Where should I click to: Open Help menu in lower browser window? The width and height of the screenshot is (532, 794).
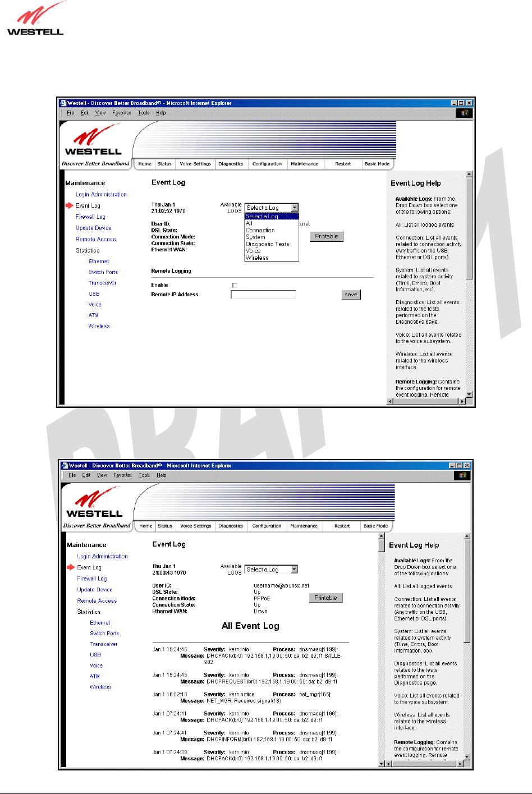pyautogui.click(x=161, y=475)
